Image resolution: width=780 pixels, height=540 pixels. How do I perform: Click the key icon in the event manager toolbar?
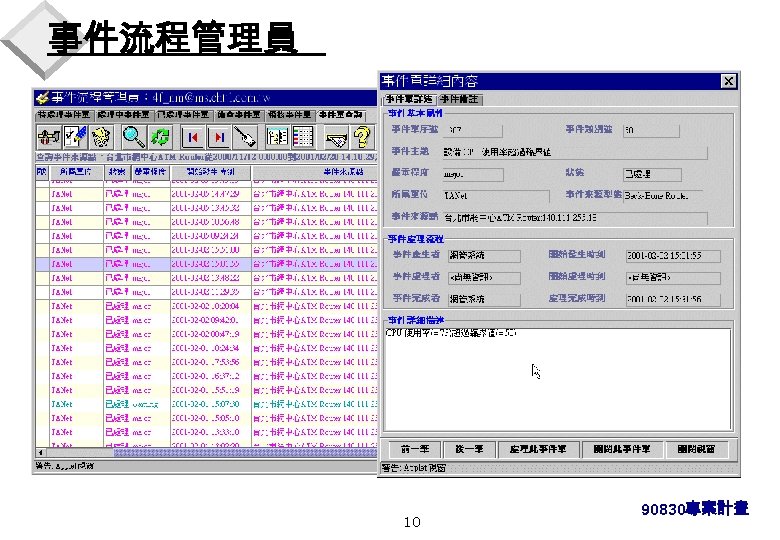[x=49, y=137]
